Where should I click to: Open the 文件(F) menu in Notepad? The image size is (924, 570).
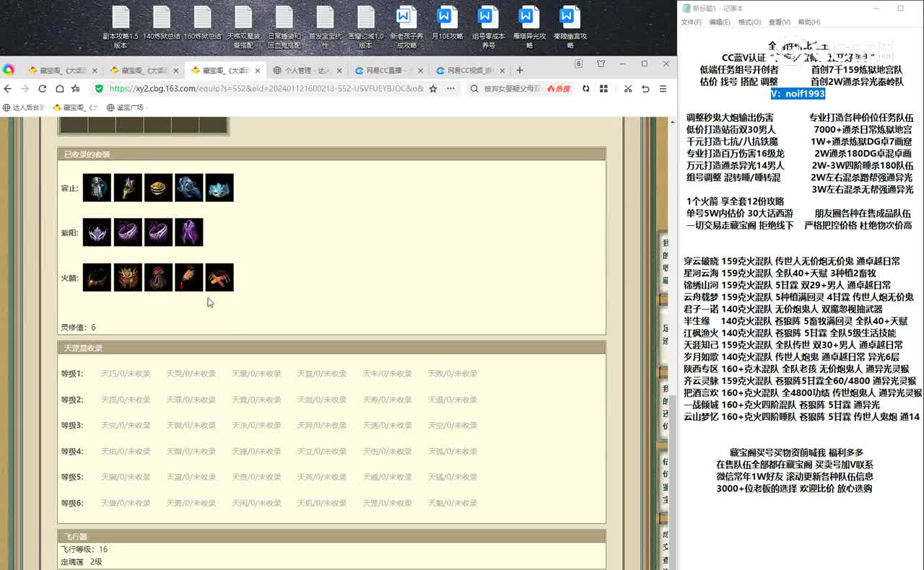(692, 22)
